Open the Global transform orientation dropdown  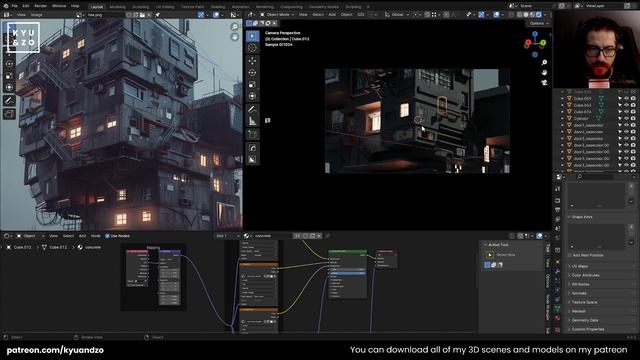coord(397,15)
